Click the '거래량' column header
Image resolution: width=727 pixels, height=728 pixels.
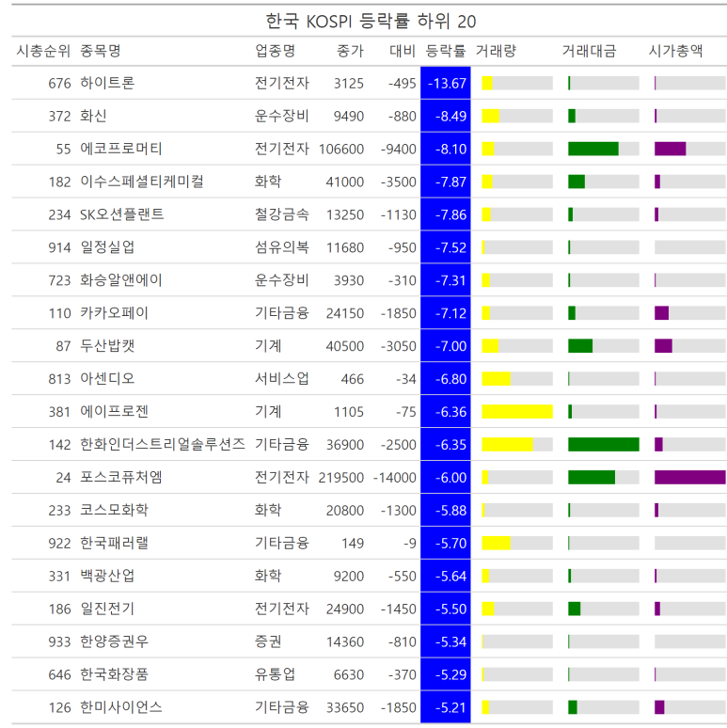pyautogui.click(x=496, y=51)
